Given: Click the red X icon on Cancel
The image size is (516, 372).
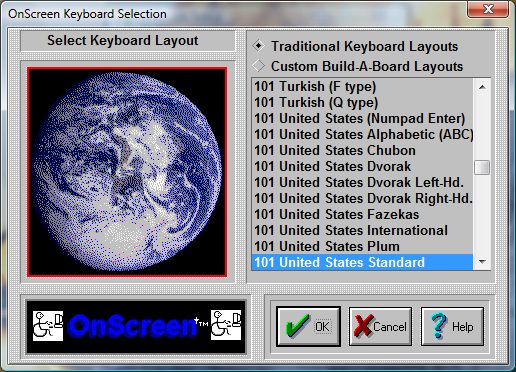Looking at the screenshot, I should click(364, 326).
